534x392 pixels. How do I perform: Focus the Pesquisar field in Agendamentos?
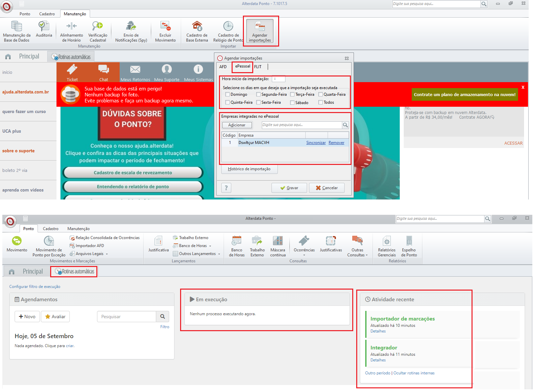[x=127, y=317]
